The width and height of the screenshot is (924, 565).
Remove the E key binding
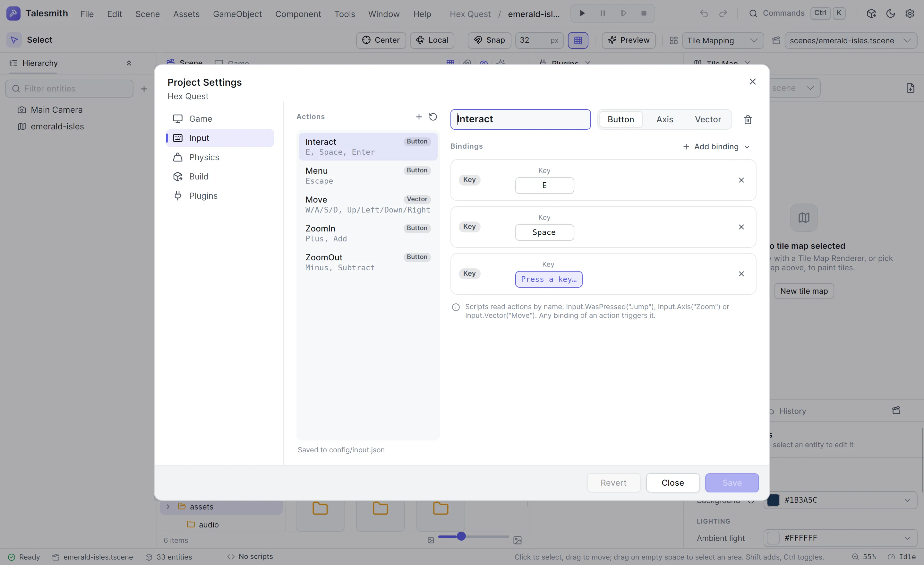pyautogui.click(x=741, y=180)
